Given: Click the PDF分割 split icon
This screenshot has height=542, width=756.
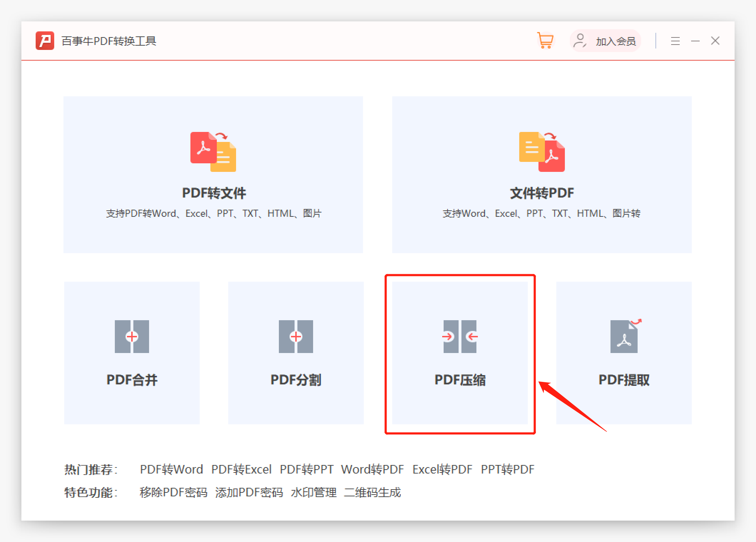Looking at the screenshot, I should coord(296,337).
